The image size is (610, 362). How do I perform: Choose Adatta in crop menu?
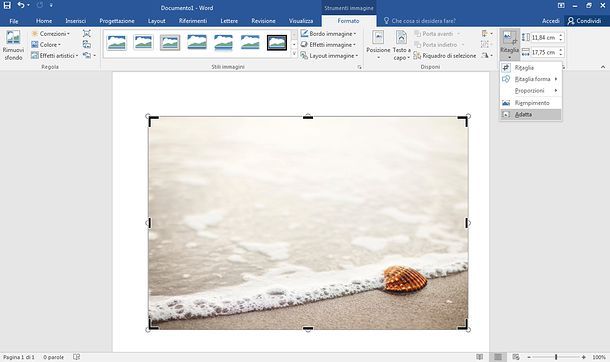tap(531, 114)
